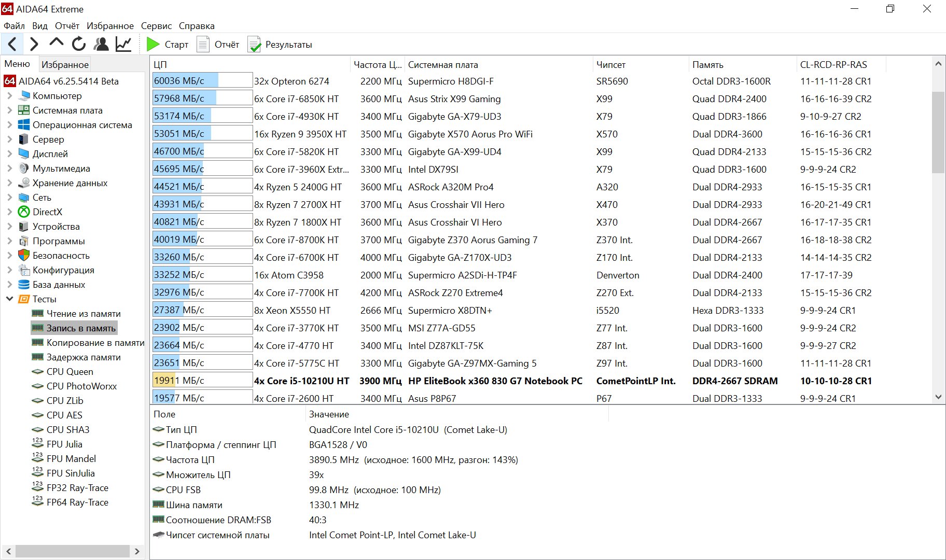Expand the Хранение данных tree node

(9, 183)
